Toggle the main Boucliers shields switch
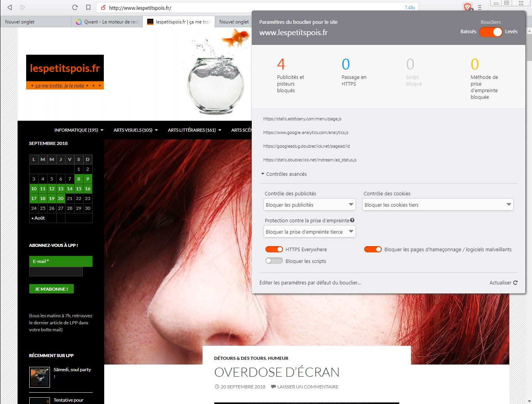The image size is (532, 404). [x=491, y=32]
